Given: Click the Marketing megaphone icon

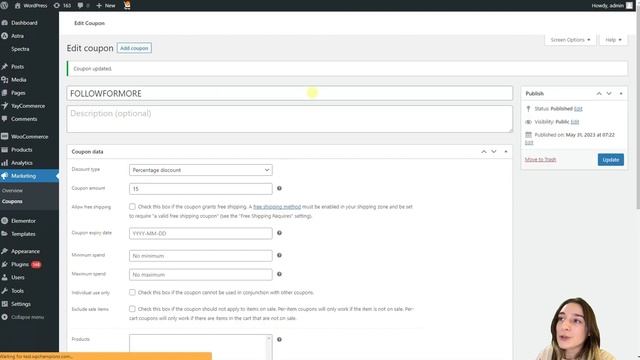Looking at the screenshot, I should click(4, 176).
